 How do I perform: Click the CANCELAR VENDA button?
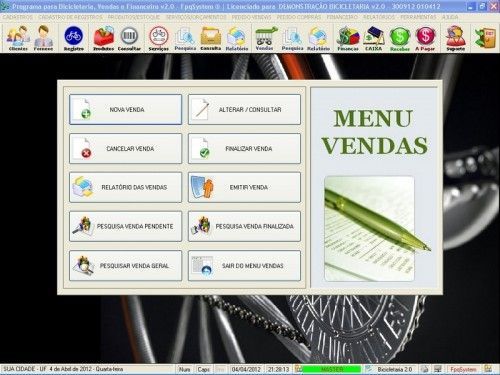(126, 149)
